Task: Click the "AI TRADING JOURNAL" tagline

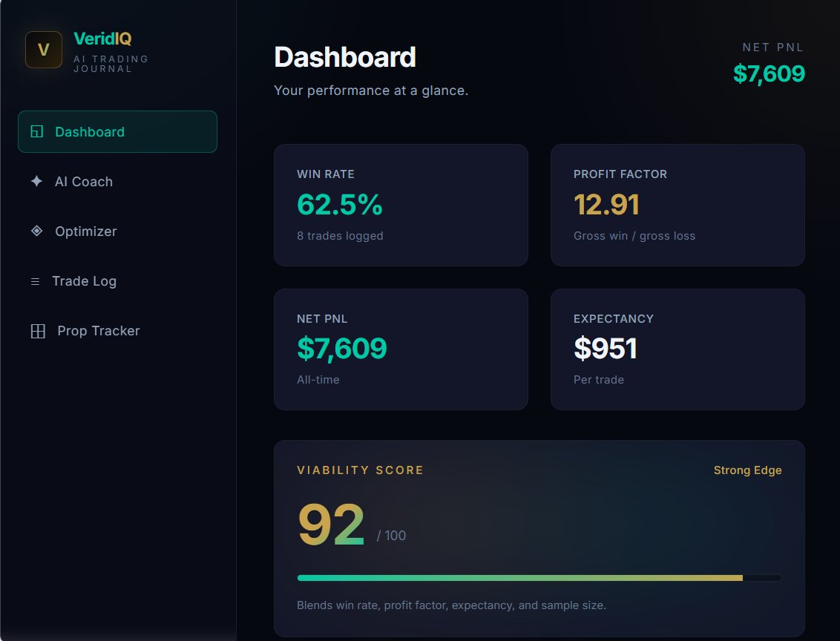Action: [x=111, y=64]
